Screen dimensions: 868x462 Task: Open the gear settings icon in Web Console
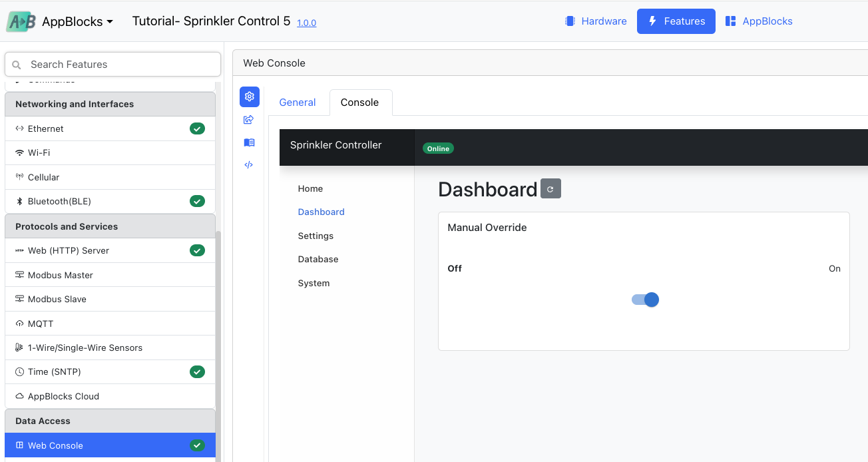250,97
